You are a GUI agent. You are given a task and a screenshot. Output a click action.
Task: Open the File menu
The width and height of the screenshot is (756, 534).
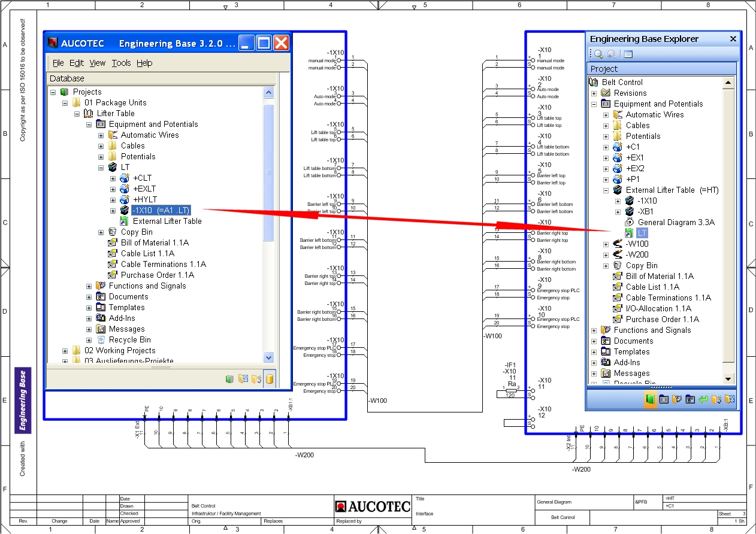(x=58, y=63)
